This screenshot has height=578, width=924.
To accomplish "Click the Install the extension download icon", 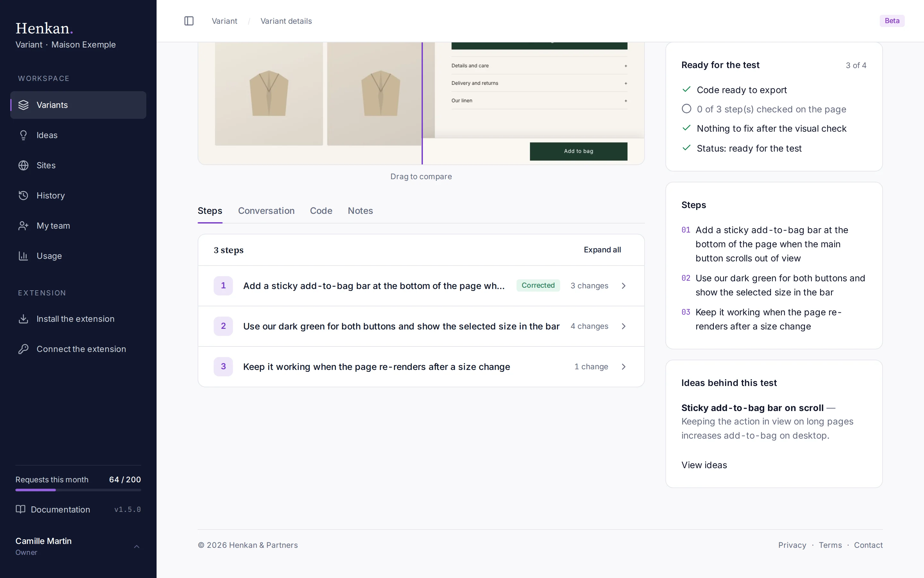I will 24,319.
